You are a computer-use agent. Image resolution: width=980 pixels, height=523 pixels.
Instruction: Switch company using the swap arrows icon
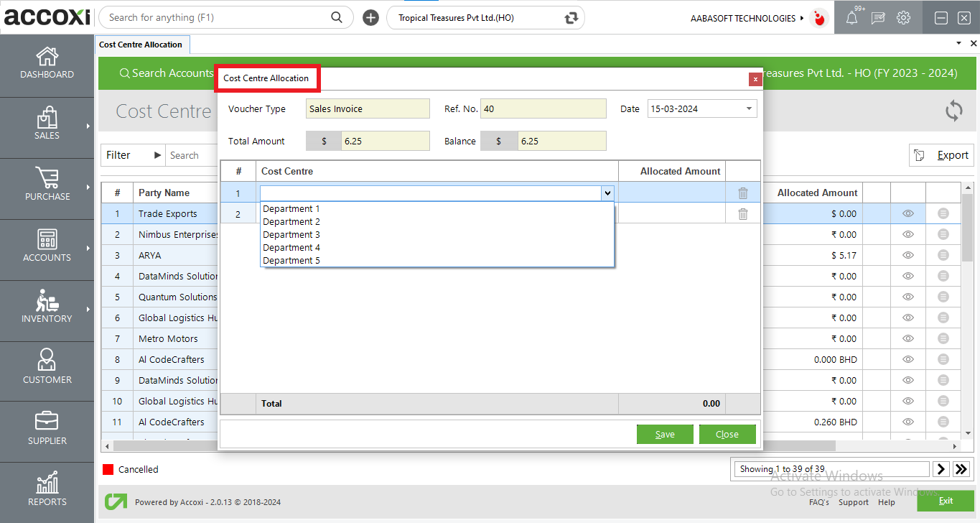point(570,17)
